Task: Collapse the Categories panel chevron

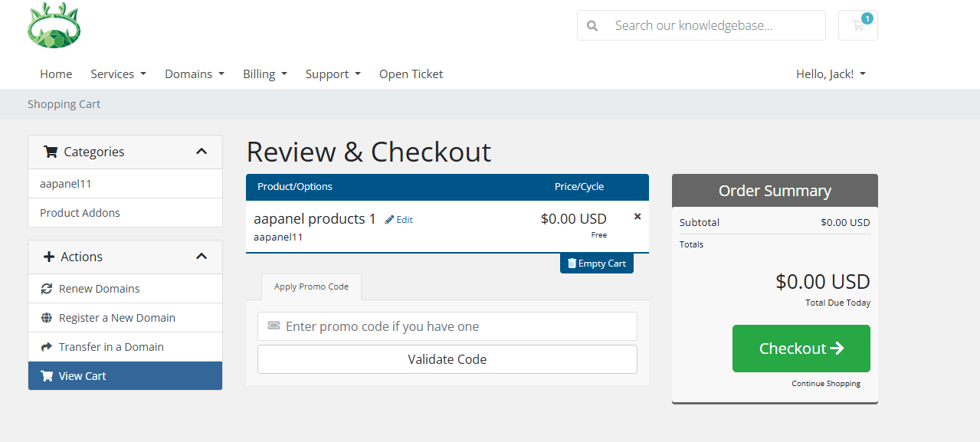Action: 202,152
